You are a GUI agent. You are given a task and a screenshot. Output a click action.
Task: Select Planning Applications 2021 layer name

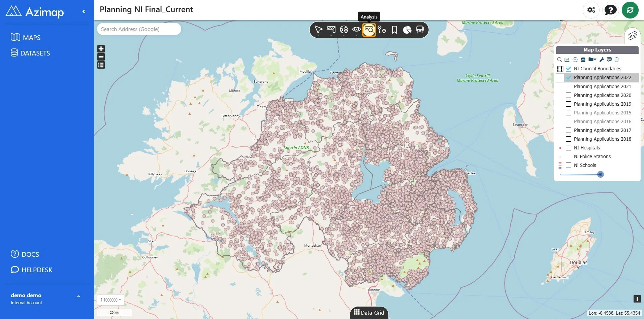(x=602, y=86)
